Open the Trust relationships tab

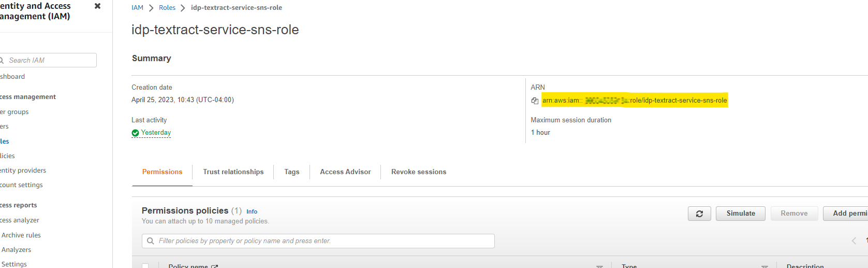tap(233, 172)
